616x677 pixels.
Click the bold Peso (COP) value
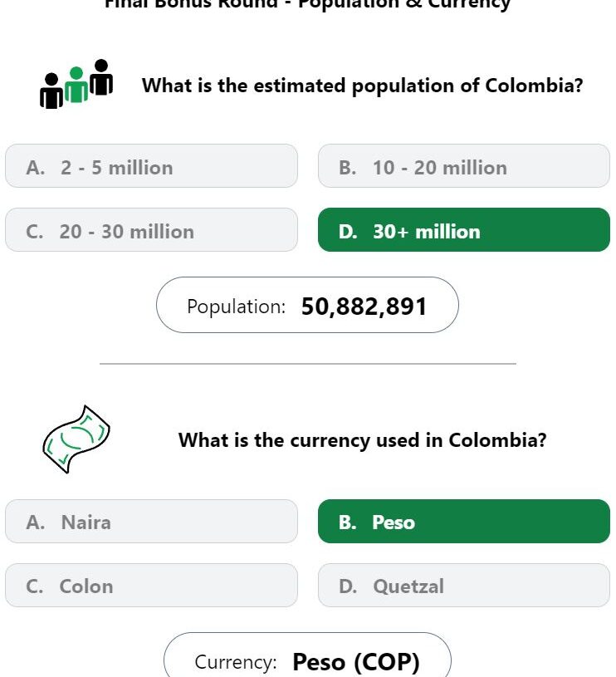[x=356, y=662]
